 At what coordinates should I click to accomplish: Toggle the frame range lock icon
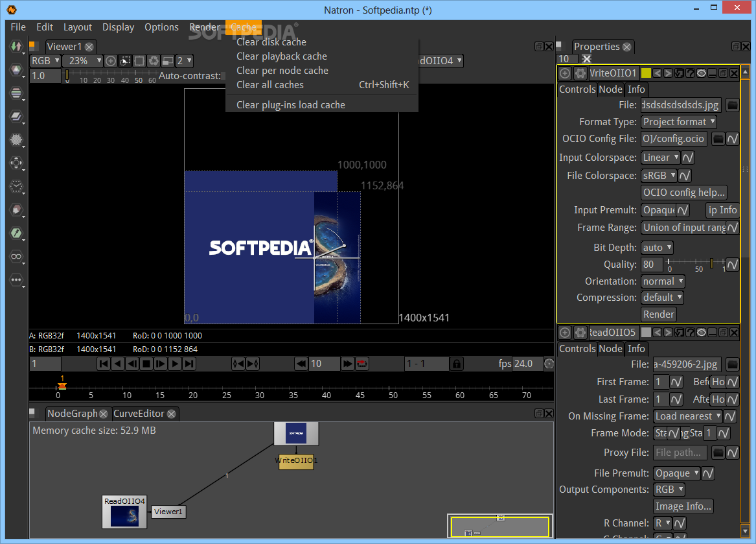pyautogui.click(x=456, y=364)
